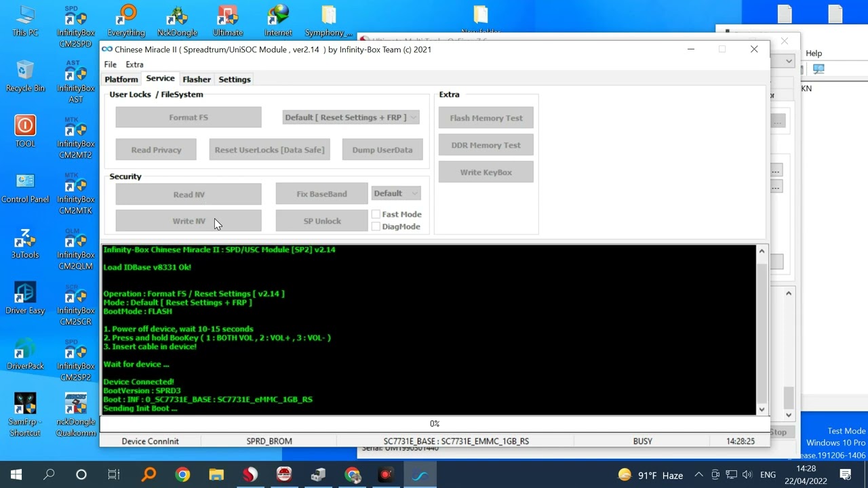Image resolution: width=868 pixels, height=488 pixels.
Task: Click the Read Privacy button
Action: pos(156,150)
